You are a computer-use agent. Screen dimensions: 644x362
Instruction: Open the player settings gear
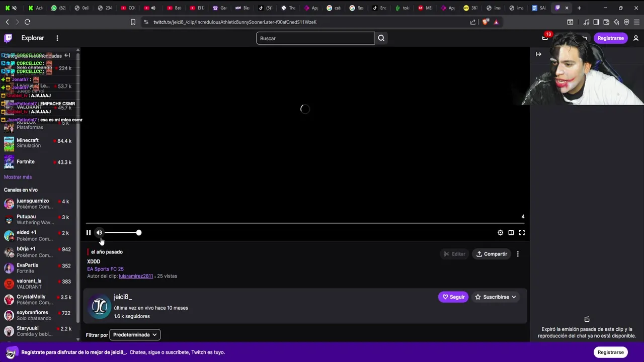click(500, 233)
